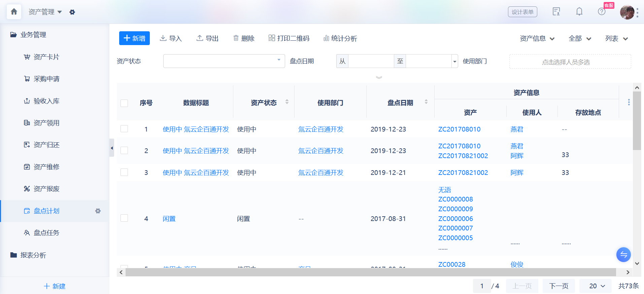Open the user avatar menu
Viewport: 644px width, 294px height.
point(627,12)
